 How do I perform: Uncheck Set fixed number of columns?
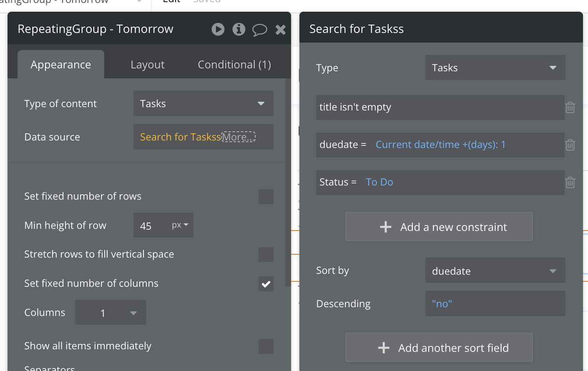coord(266,284)
